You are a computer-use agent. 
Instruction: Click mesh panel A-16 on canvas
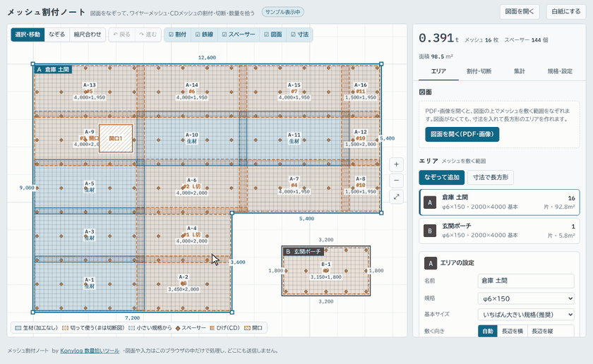361,91
